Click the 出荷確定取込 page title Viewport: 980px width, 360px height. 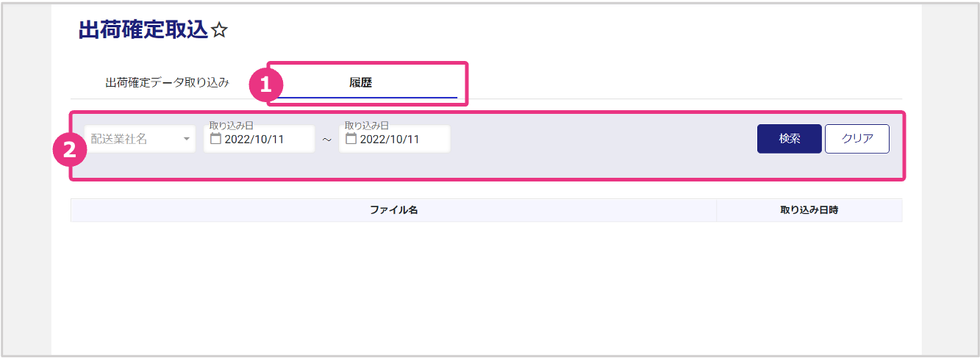click(143, 30)
